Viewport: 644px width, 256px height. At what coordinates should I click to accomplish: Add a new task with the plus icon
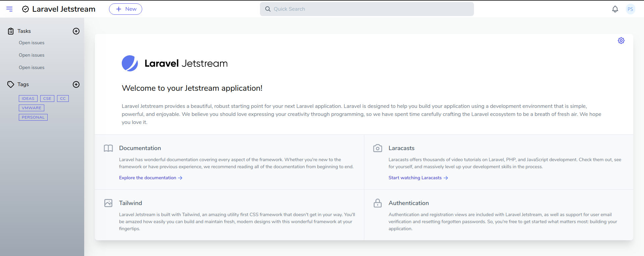pyautogui.click(x=76, y=31)
